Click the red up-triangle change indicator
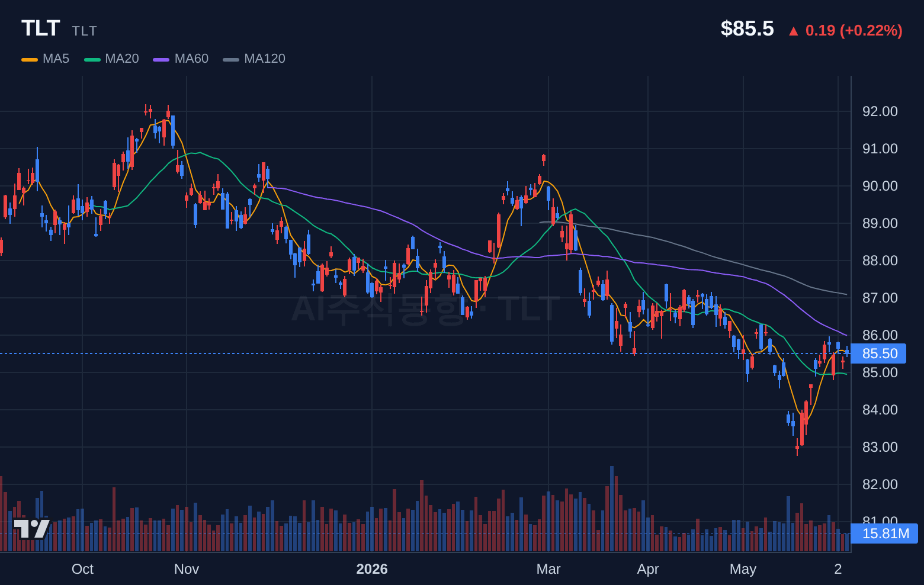924x585 pixels. (794, 31)
